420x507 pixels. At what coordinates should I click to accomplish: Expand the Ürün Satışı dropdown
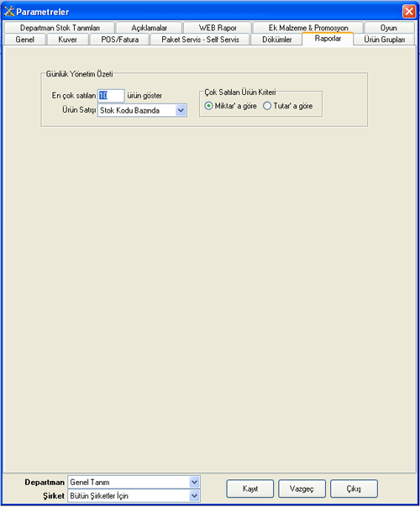coord(181,110)
